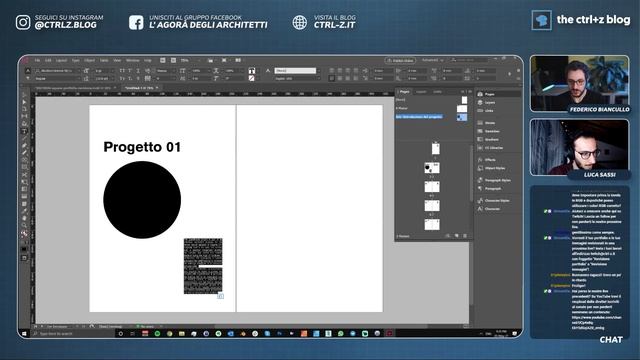Click the new page icon in Pages panel

tap(457, 236)
